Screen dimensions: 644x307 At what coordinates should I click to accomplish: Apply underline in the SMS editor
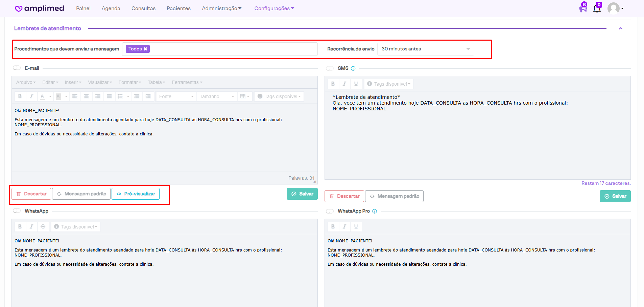click(x=356, y=84)
